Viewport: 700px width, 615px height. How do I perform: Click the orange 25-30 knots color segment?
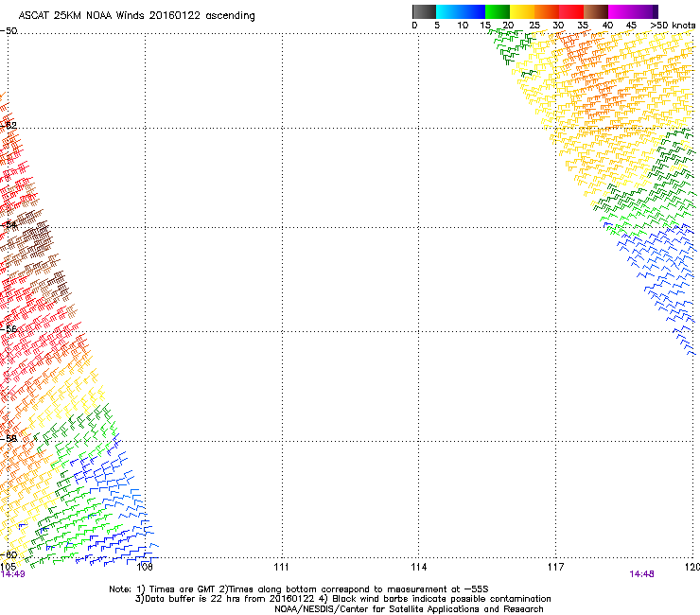547,11
